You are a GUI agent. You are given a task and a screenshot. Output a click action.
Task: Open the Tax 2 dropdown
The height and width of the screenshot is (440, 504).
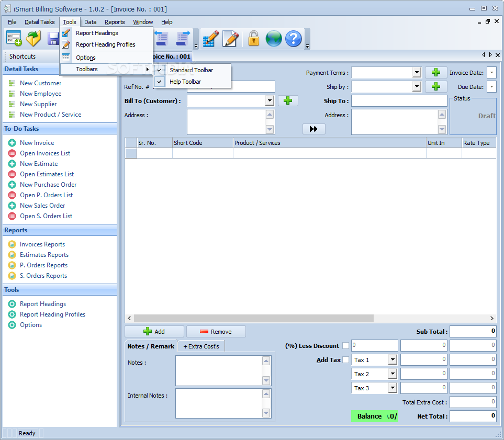click(x=393, y=374)
